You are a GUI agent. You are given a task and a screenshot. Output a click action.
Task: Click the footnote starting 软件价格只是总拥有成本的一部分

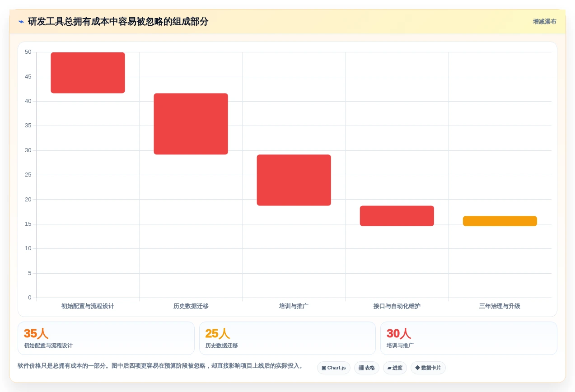(160, 366)
